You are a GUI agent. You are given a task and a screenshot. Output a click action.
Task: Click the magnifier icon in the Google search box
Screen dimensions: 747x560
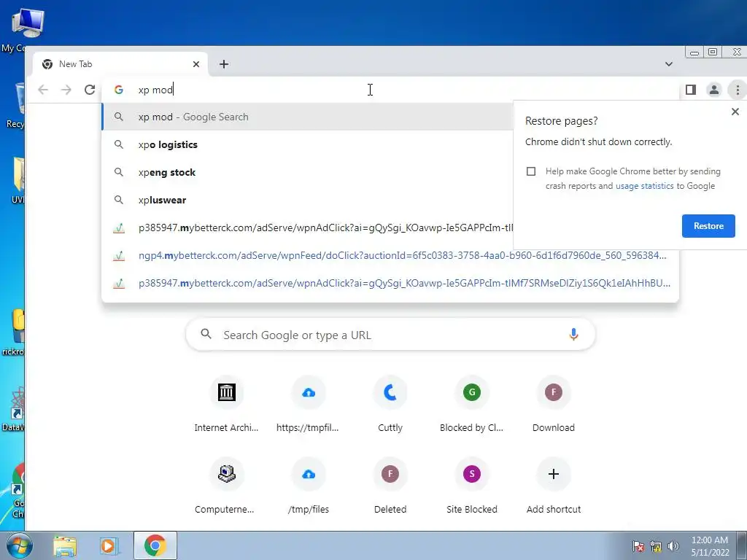click(206, 334)
